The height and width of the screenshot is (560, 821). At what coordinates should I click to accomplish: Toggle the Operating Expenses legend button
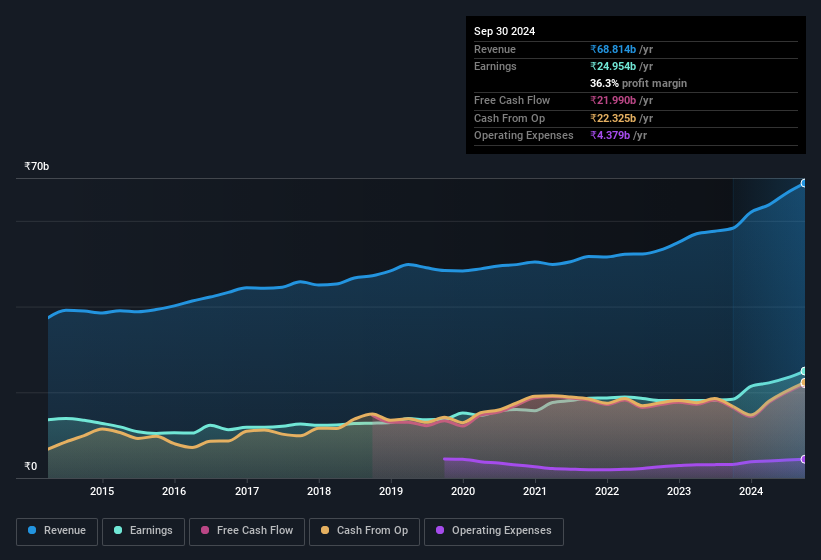click(x=493, y=531)
